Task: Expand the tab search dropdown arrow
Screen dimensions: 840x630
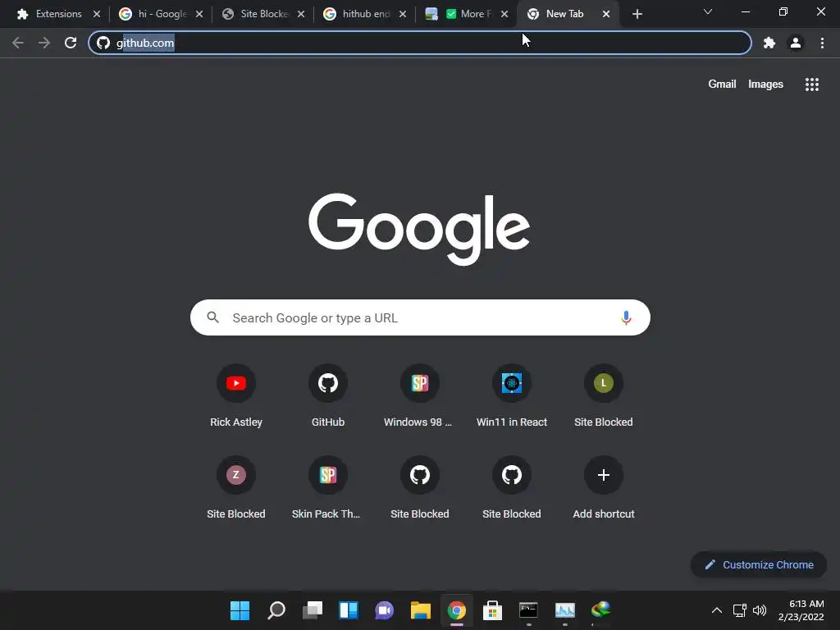Action: coord(708,11)
